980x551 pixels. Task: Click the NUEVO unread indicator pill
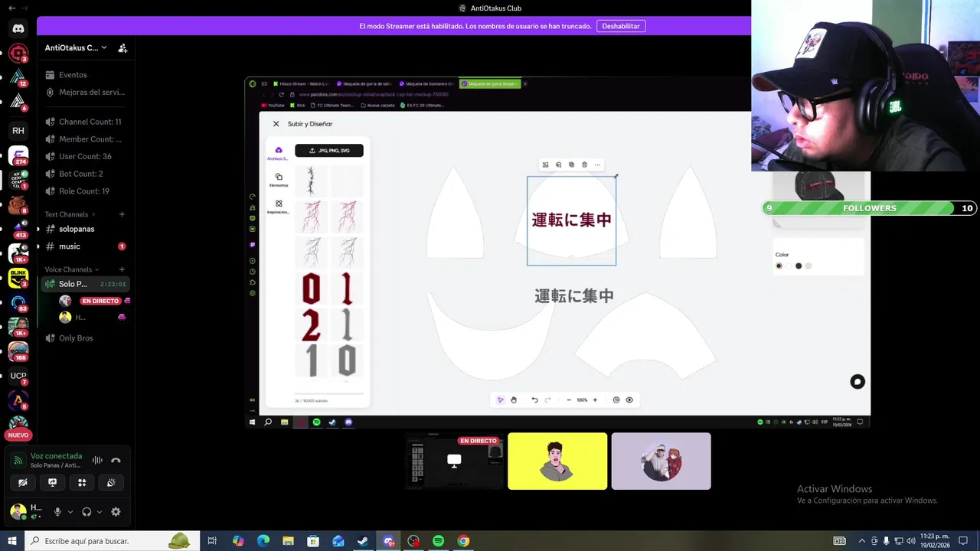pos(18,435)
